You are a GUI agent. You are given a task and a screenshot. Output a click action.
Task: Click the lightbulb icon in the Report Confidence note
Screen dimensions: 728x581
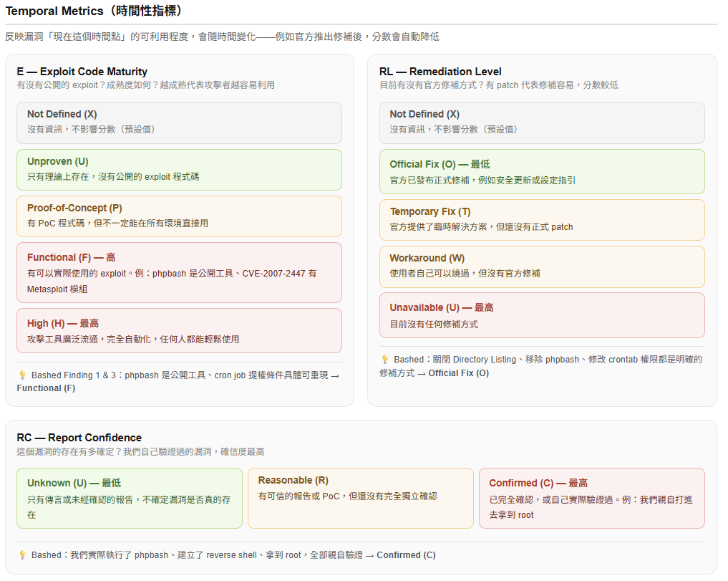pos(22,555)
